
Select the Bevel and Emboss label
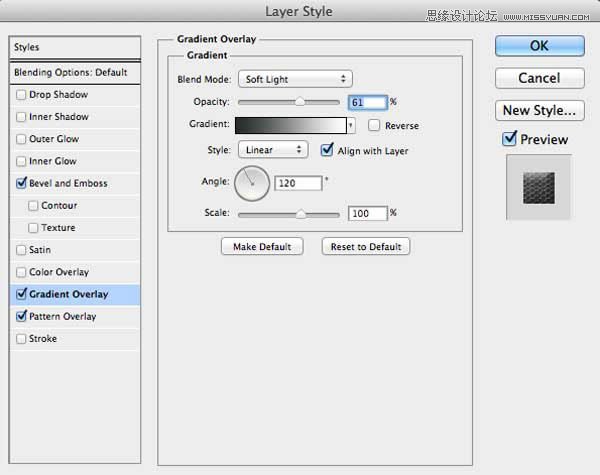[68, 183]
